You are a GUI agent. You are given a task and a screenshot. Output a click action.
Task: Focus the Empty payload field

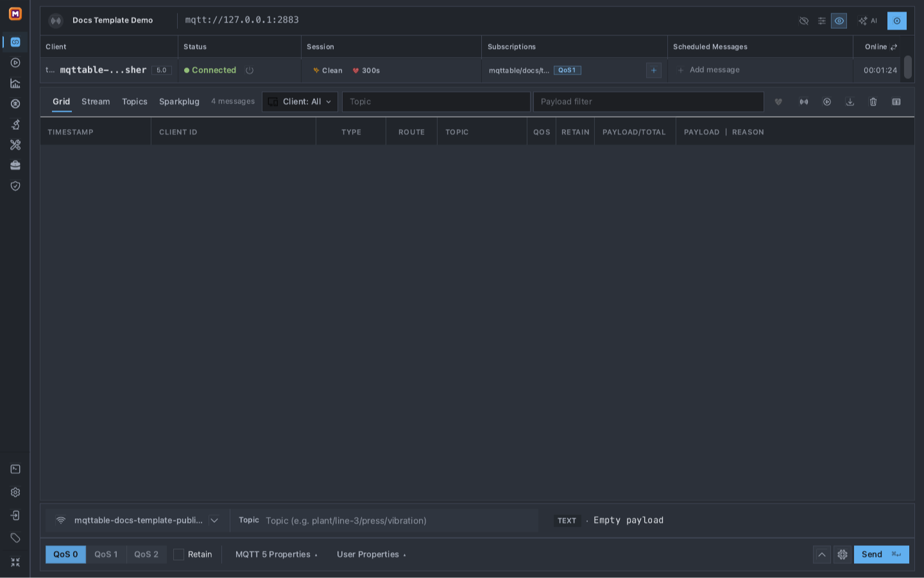pyautogui.click(x=628, y=520)
